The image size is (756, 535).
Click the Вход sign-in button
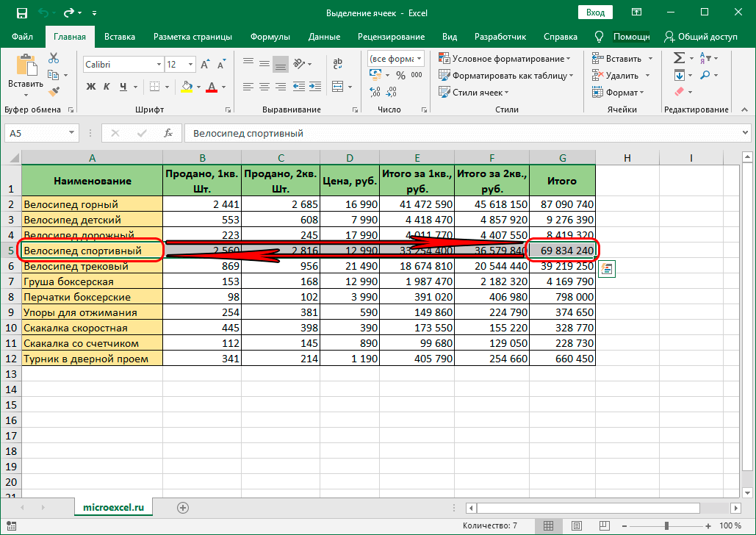point(596,12)
